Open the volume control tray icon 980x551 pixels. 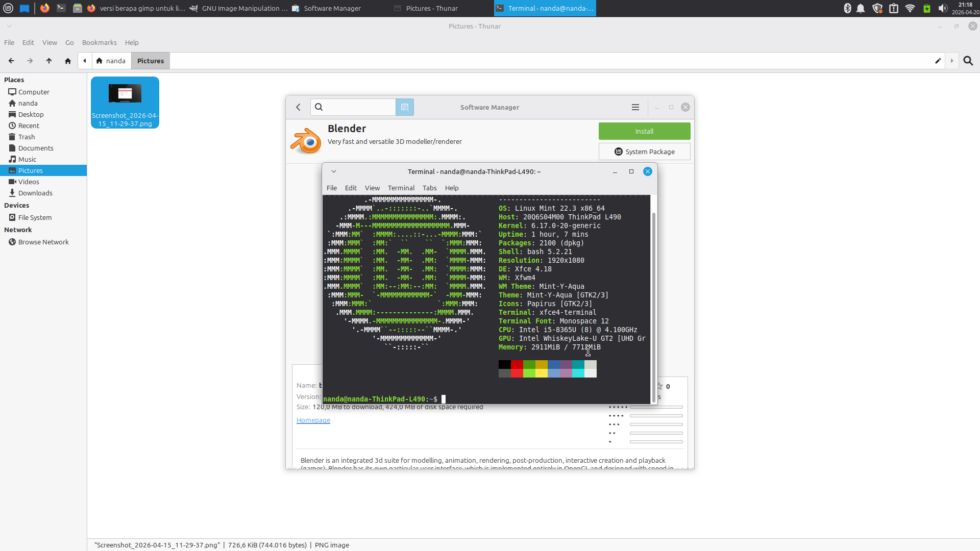click(943, 8)
